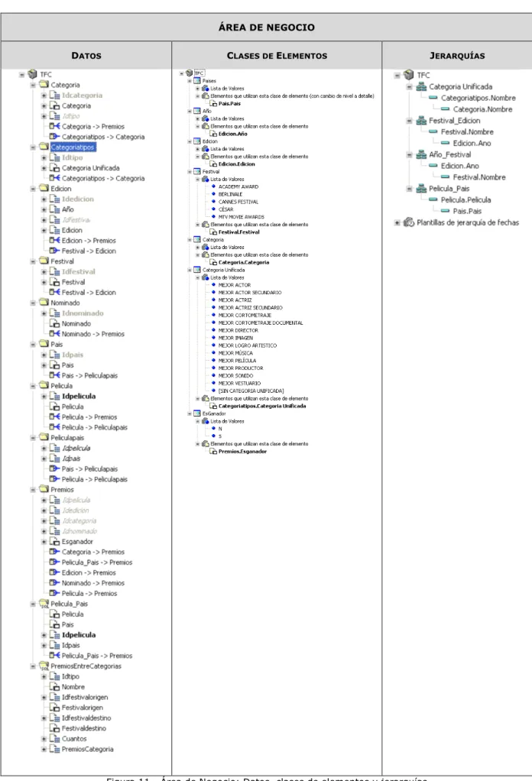The image size is (532, 781).
Task: Select the Premios.Esganador element
Action: pyautogui.click(x=242, y=452)
